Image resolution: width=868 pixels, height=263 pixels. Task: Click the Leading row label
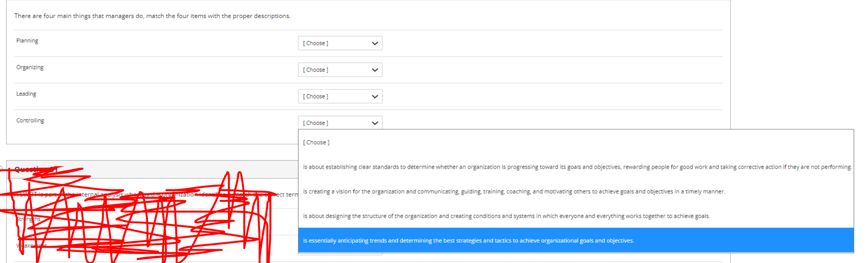tap(26, 94)
